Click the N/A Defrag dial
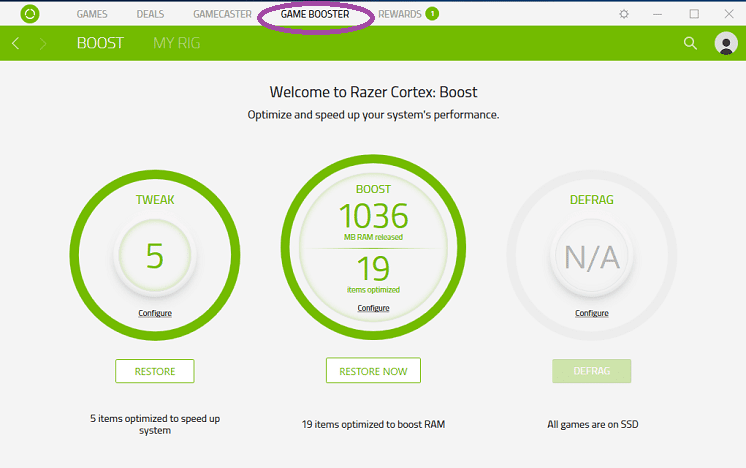This screenshot has width=746, height=468. tap(592, 257)
